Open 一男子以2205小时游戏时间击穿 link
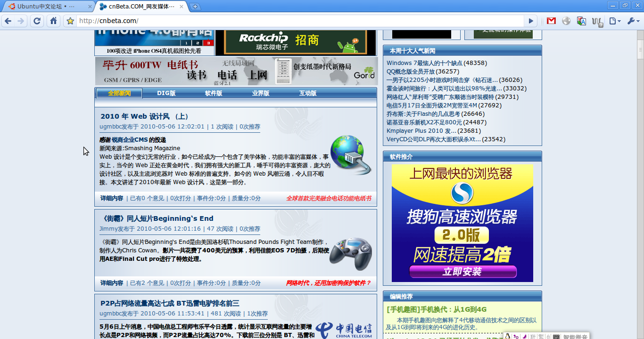 (442, 80)
